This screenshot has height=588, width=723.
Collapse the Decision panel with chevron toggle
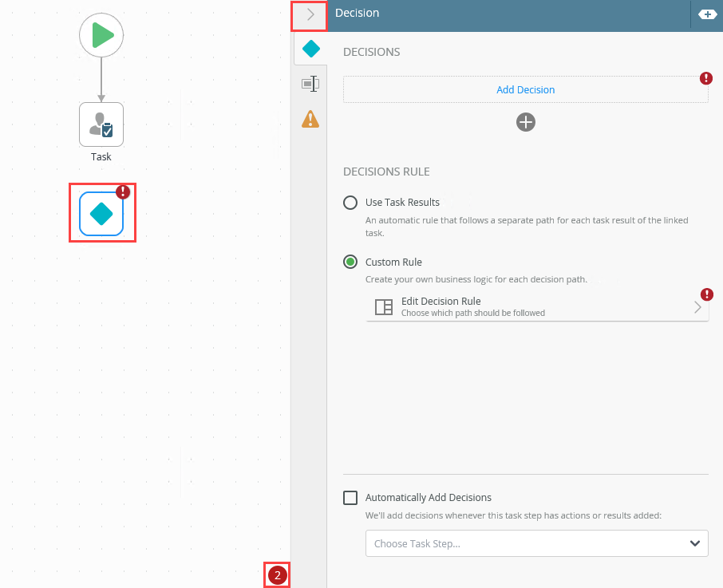click(310, 14)
